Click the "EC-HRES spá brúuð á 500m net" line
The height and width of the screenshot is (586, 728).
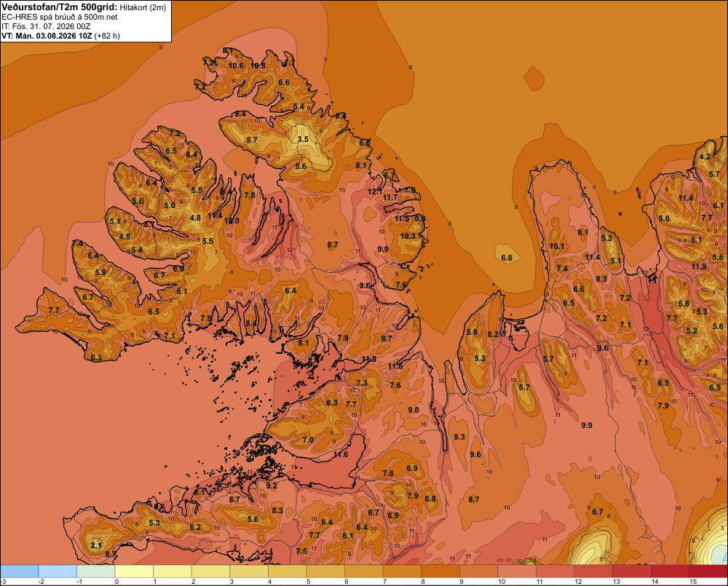(60, 17)
